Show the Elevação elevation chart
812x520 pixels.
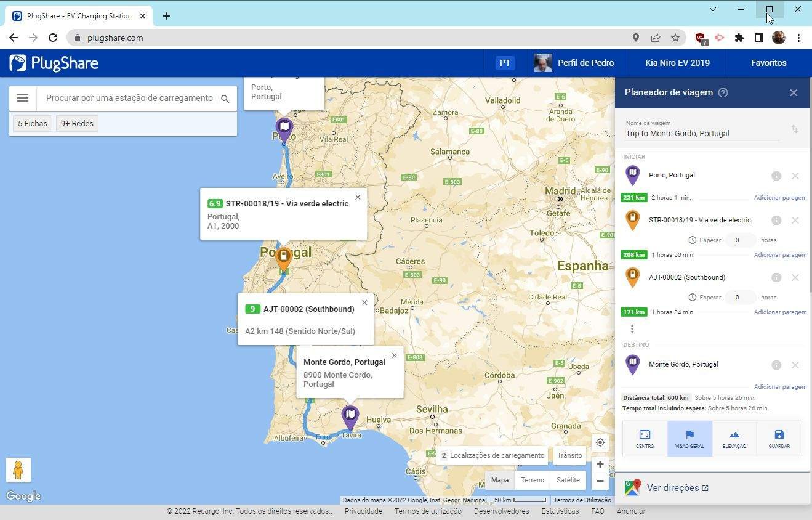(x=734, y=439)
